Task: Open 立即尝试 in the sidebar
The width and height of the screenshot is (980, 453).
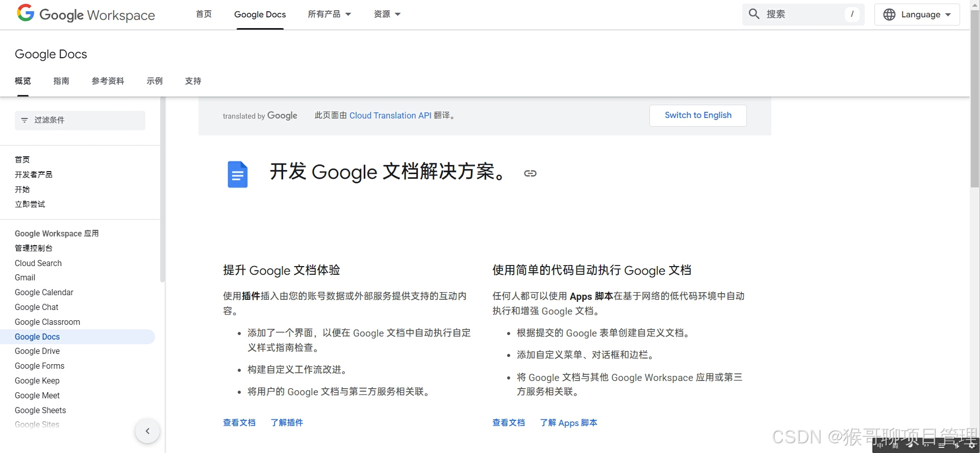Action: point(30,204)
